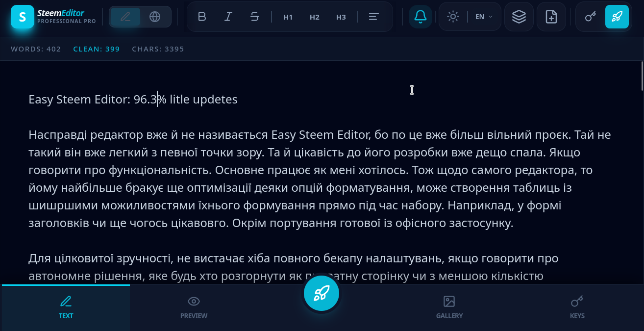The width and height of the screenshot is (644, 331).
Task: Click title line 'Easy Steem Editor: 96.3%'
Action: point(98,100)
